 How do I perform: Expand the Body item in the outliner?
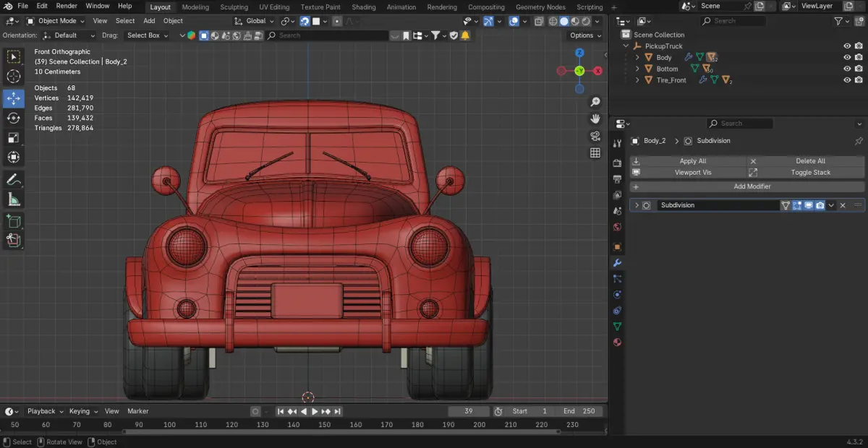coord(637,57)
